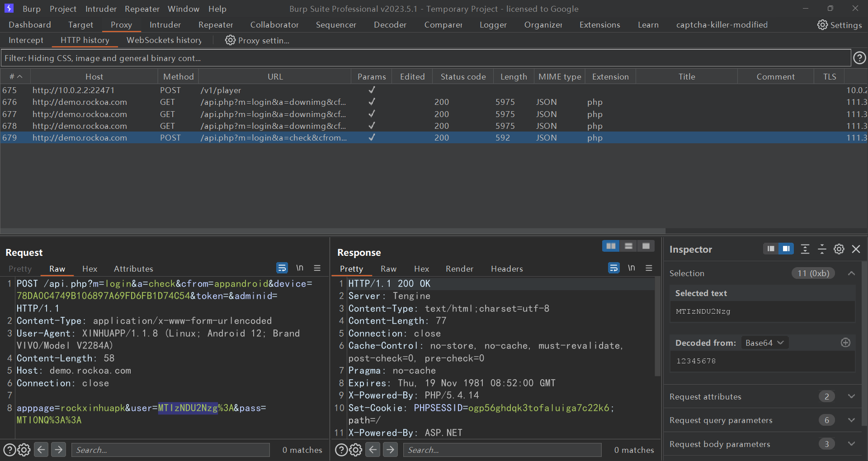Switch Response view to Raw tab
The width and height of the screenshot is (868, 461).
click(x=388, y=268)
